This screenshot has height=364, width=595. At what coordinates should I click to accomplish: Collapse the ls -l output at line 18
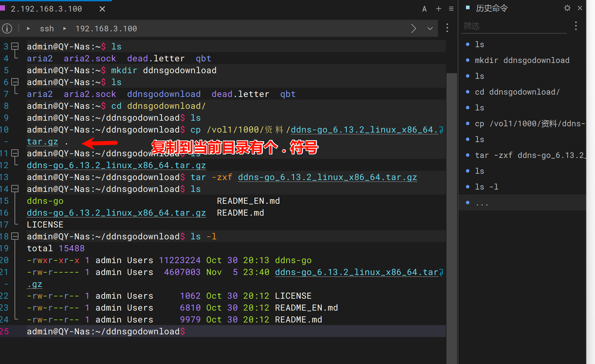[x=15, y=236]
